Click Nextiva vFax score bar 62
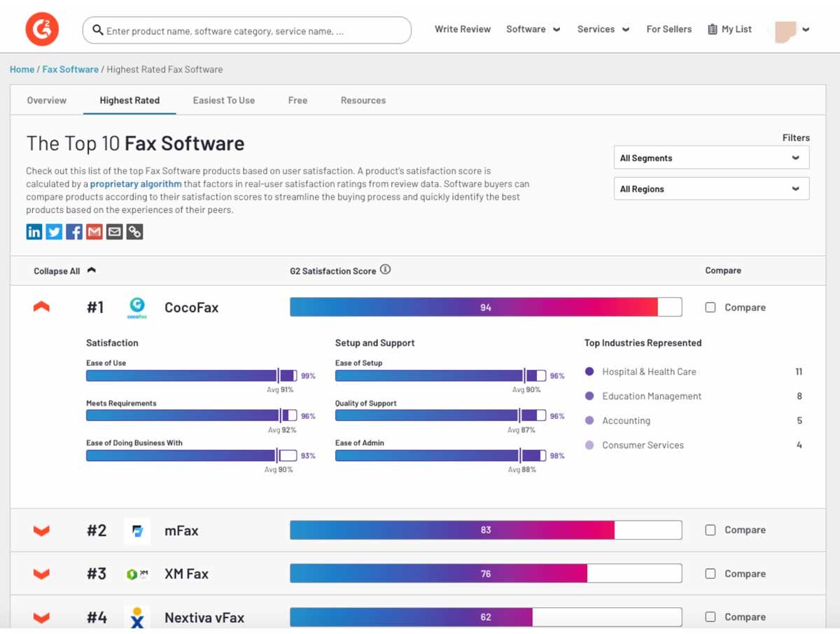The image size is (840, 634). 486,616
